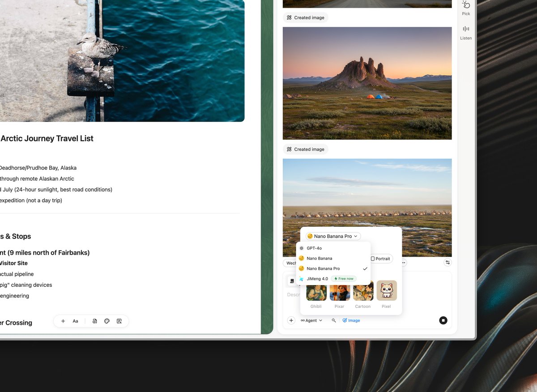Screen dimensions: 537x392
Task: Collapse the Nano Banana Pro model dropdown
Action: (x=333, y=236)
